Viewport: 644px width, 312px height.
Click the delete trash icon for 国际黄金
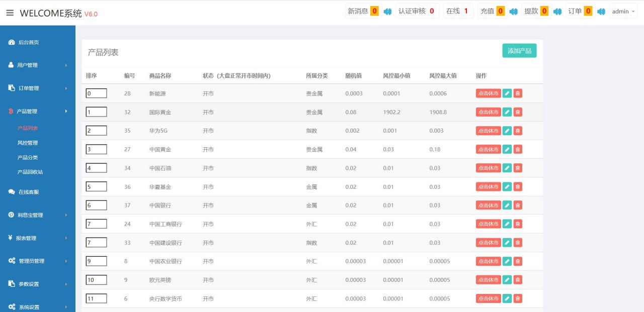pos(518,112)
